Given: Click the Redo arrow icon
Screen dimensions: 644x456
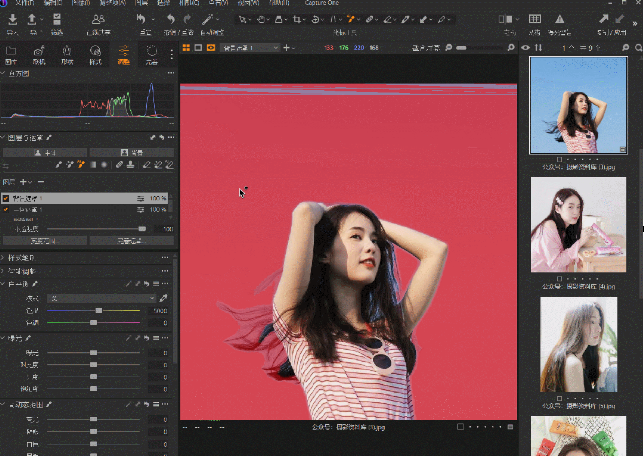Looking at the screenshot, I should coord(187,20).
